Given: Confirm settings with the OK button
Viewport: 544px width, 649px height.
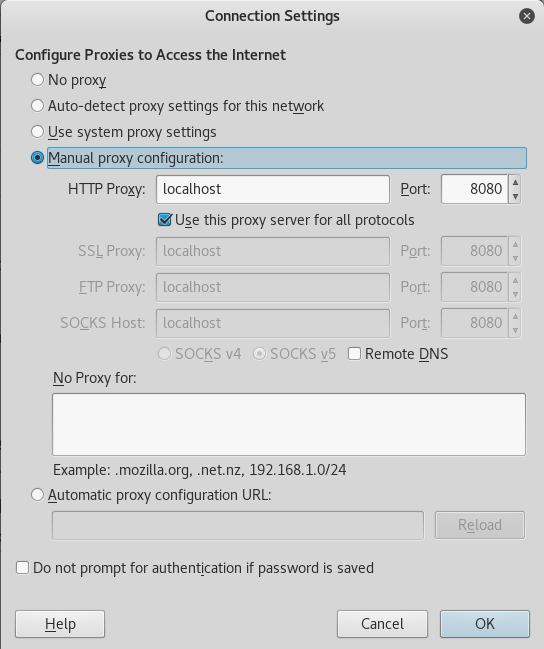Looking at the screenshot, I should click(485, 624).
